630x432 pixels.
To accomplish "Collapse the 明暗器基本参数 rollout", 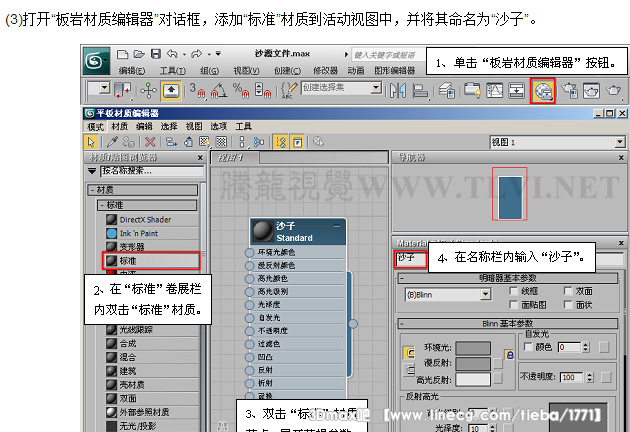I will pyautogui.click(x=508, y=278).
